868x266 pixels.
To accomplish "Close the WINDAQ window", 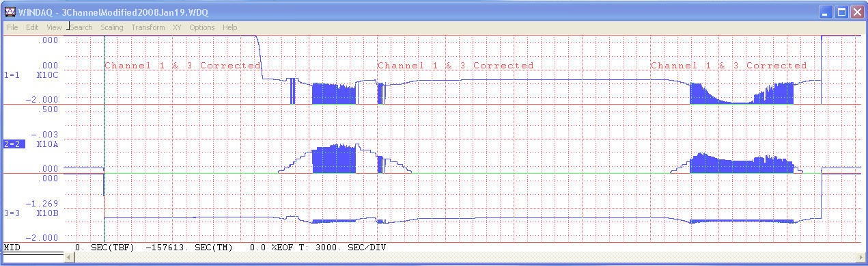I will [x=858, y=12].
